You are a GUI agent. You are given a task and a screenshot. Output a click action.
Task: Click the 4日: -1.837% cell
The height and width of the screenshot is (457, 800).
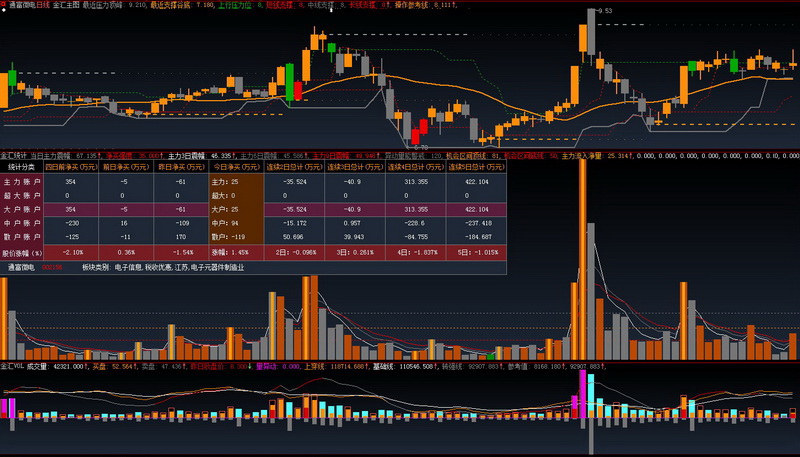tap(417, 252)
